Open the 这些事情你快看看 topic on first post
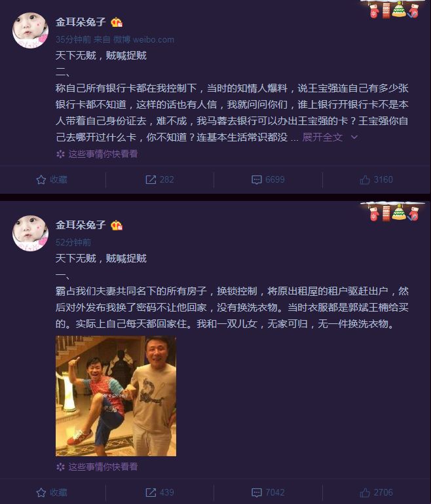Viewport: 431px width, 504px height. tap(103, 154)
